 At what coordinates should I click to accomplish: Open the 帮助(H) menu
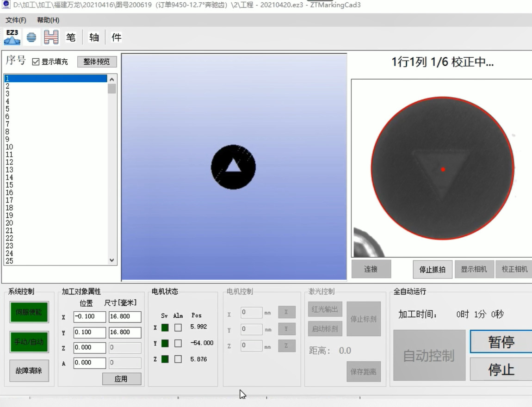point(48,20)
